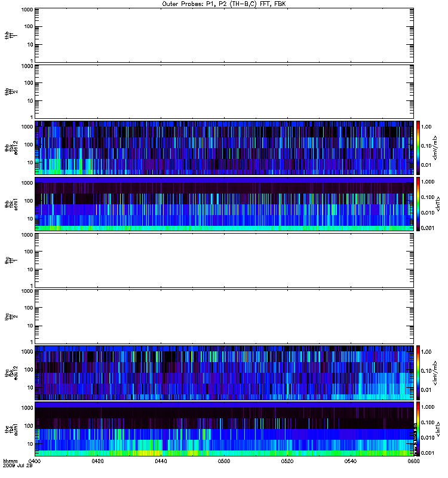Image resolution: width=448 pixels, height=478 pixels.
Task: Click the 1000 y-axis tick of thc fbk edc12 panel
Action: [27, 352]
